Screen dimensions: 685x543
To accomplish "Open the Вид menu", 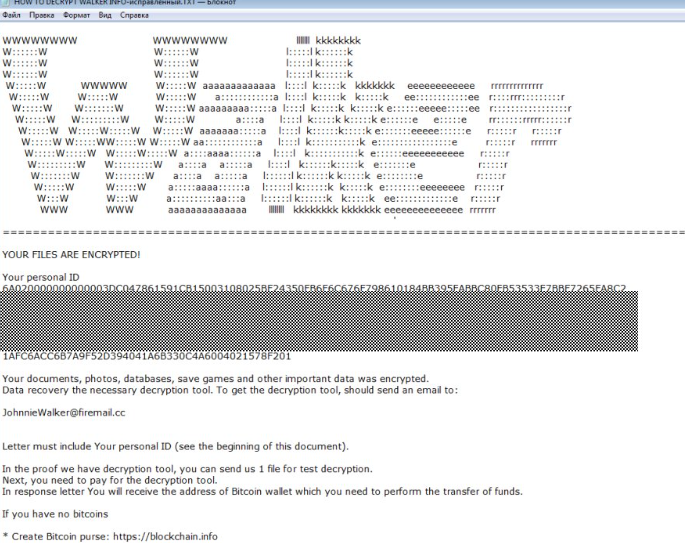I will click(105, 15).
